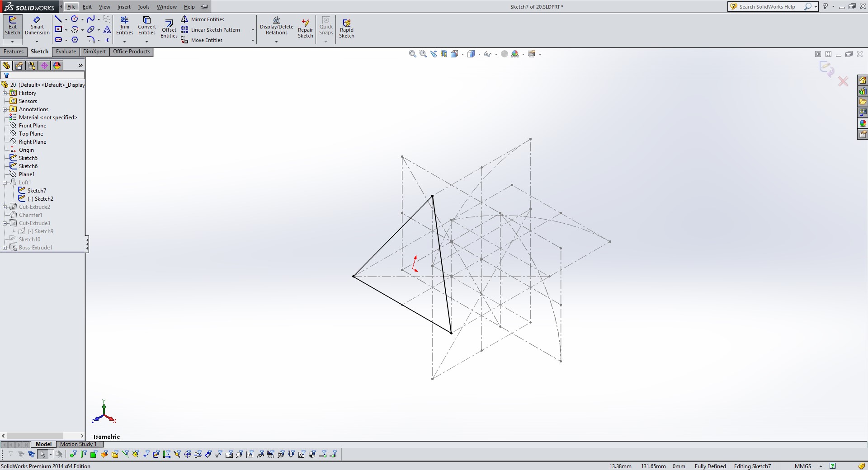Open the Line tool dropdown arrow
Viewport: 868px width, 470px height.
point(66,19)
